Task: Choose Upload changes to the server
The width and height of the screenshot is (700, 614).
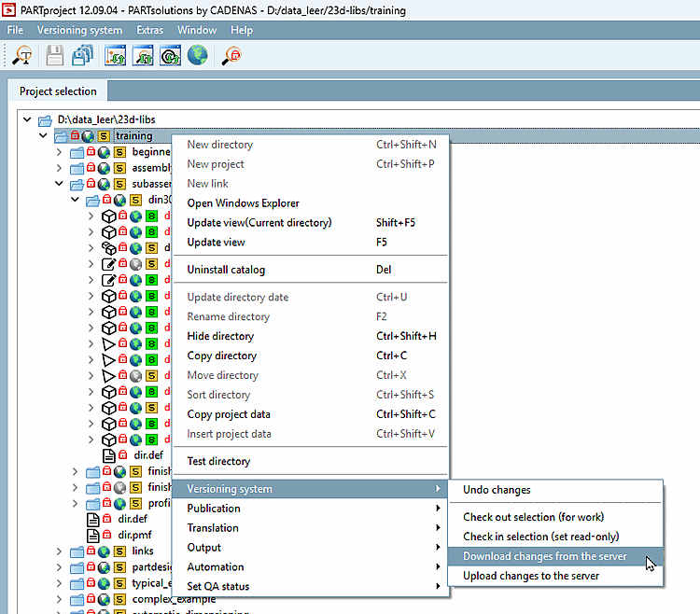Action: coord(531,576)
